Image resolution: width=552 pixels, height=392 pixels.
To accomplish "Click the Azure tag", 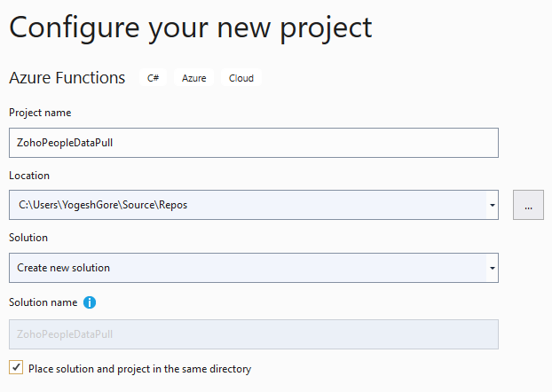I will [194, 78].
